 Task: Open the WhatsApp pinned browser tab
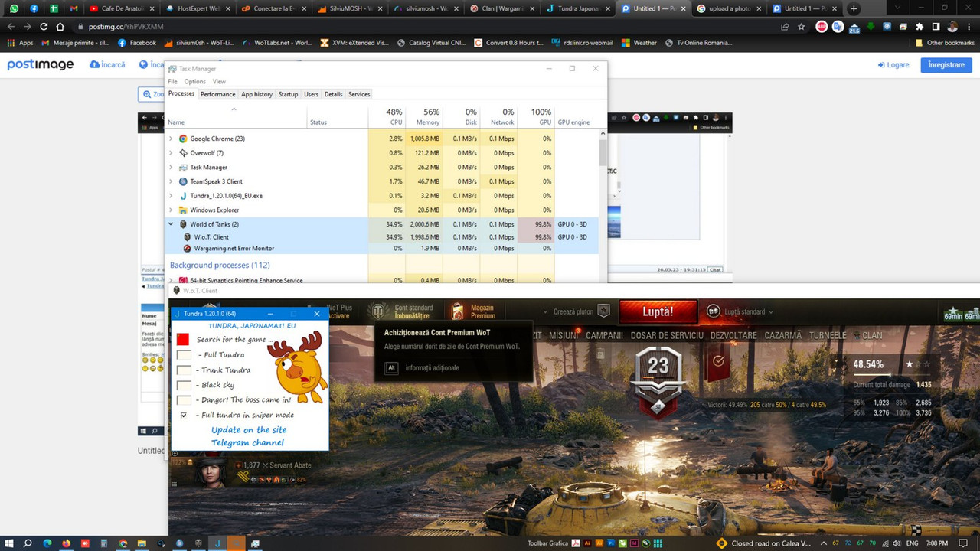[14, 8]
